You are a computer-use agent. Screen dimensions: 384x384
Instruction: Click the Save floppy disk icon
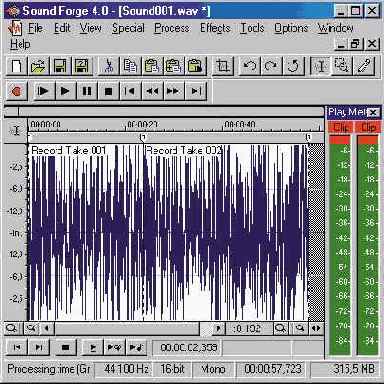[x=60, y=66]
